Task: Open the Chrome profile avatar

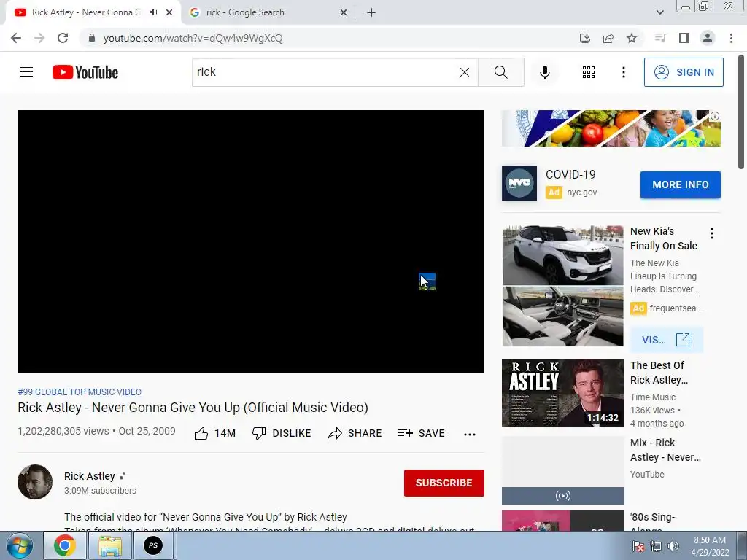Action: 708,38
